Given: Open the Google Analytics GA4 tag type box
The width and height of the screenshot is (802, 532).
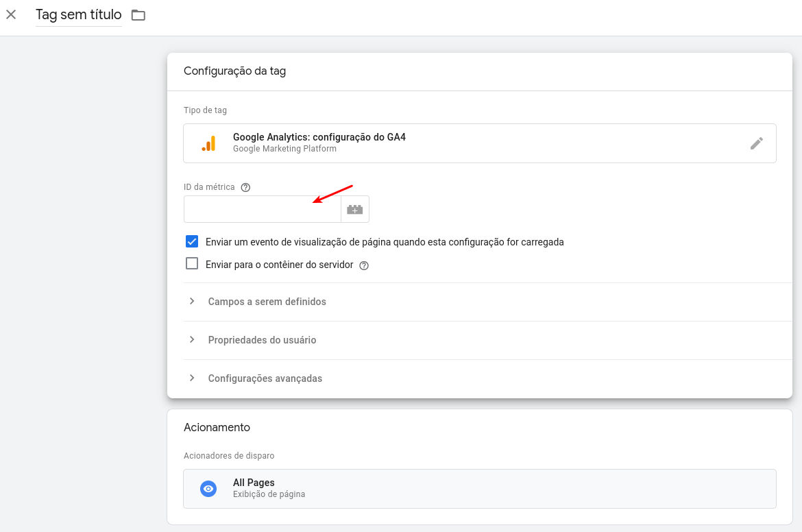Looking at the screenshot, I should pyautogui.click(x=480, y=143).
